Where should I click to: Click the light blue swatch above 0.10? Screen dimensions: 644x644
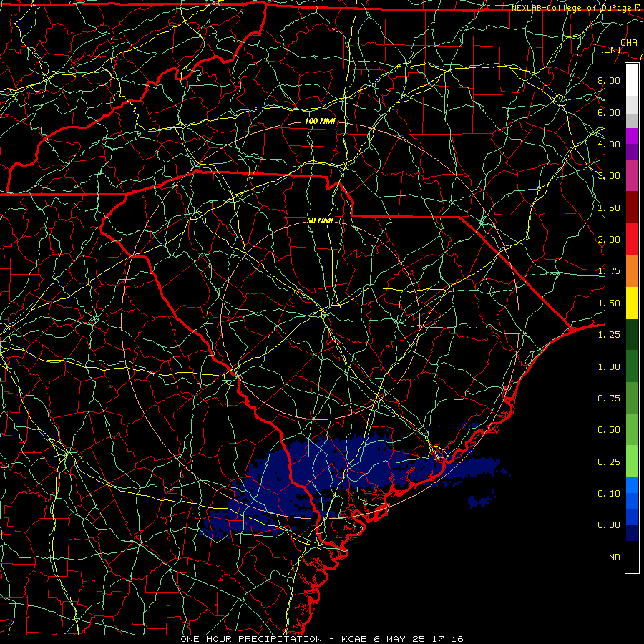click(x=632, y=485)
